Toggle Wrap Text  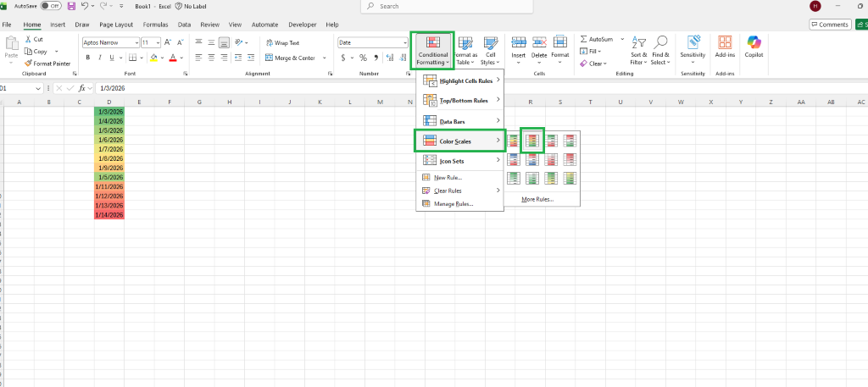283,42
